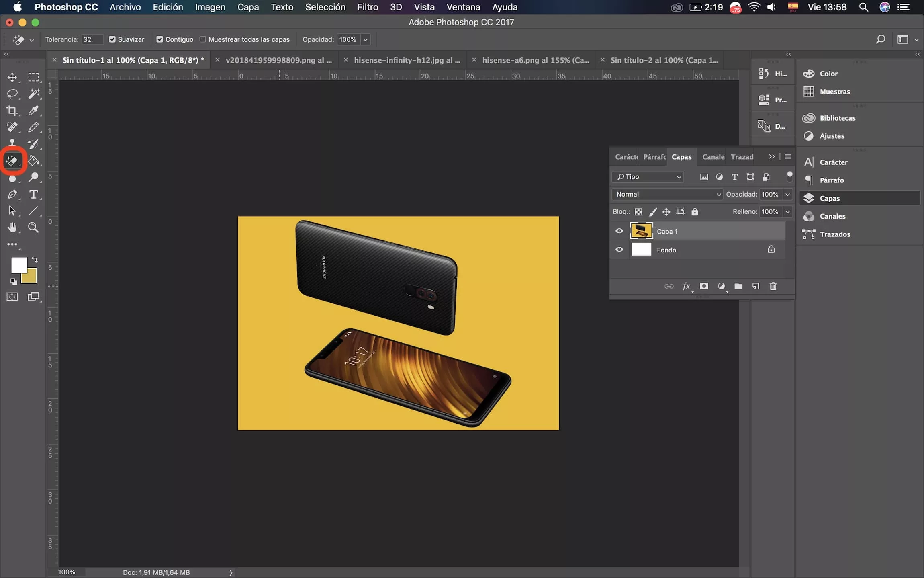Open the Bibliotecas panel
The height and width of the screenshot is (578, 924).
pos(837,118)
